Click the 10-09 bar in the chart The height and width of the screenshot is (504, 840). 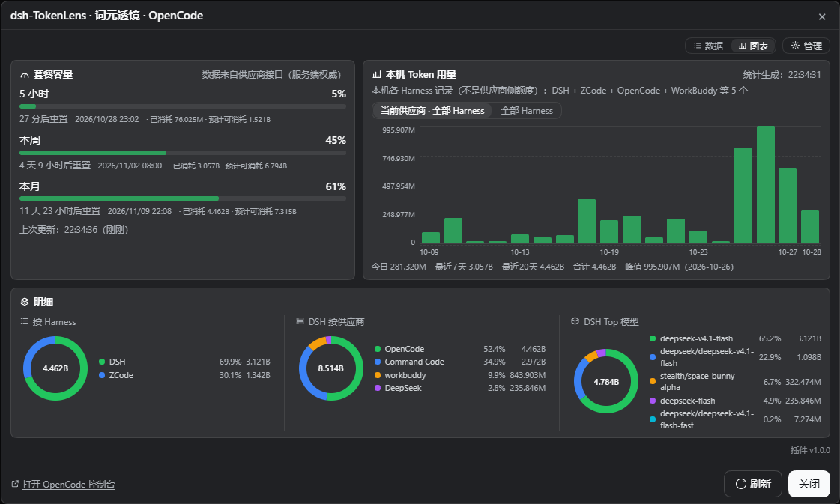point(431,238)
